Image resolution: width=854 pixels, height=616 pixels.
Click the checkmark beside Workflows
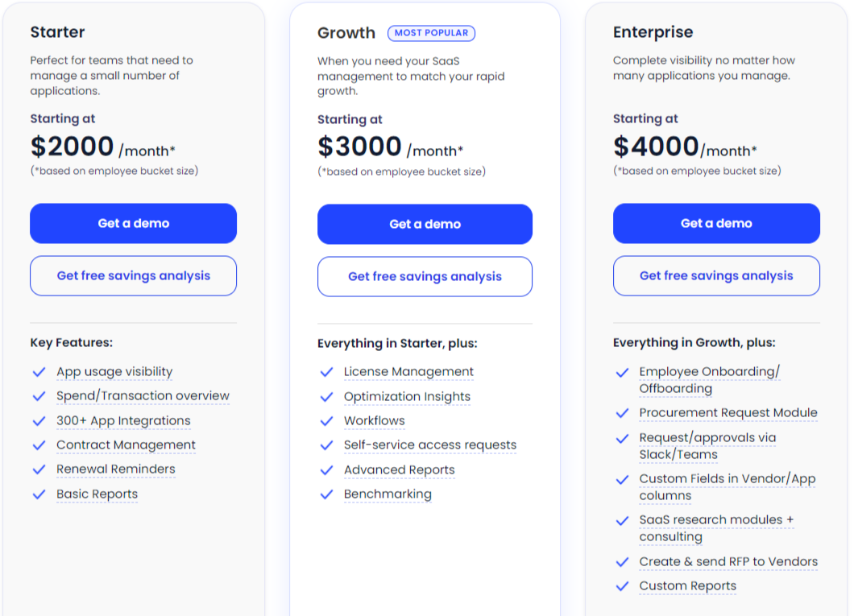coord(326,420)
